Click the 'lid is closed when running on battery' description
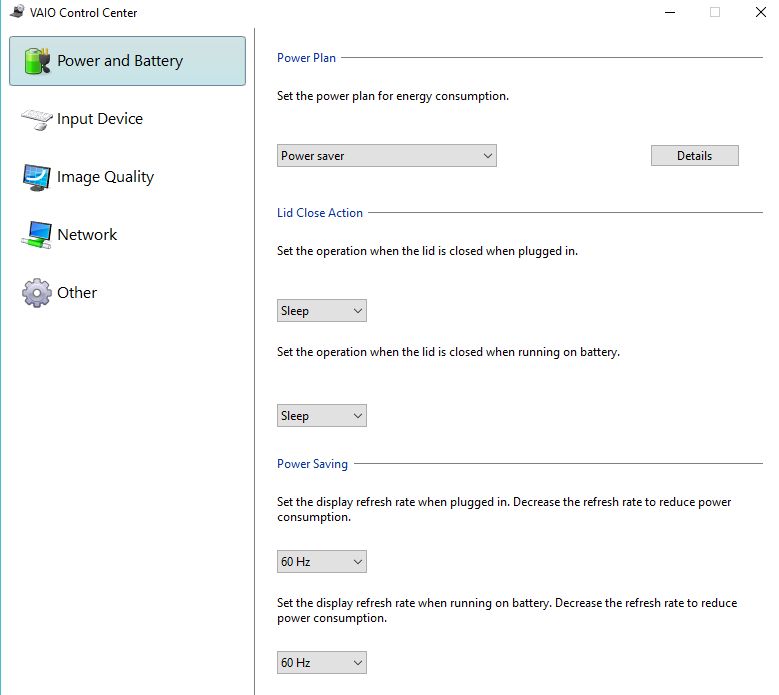This screenshot has height=695, width=779. pyautogui.click(x=448, y=352)
